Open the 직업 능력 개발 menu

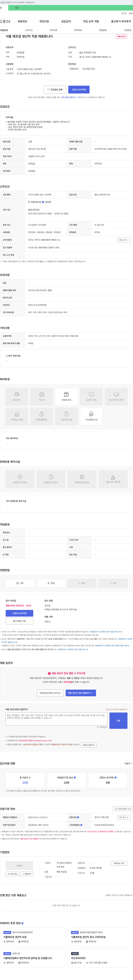point(91,21)
